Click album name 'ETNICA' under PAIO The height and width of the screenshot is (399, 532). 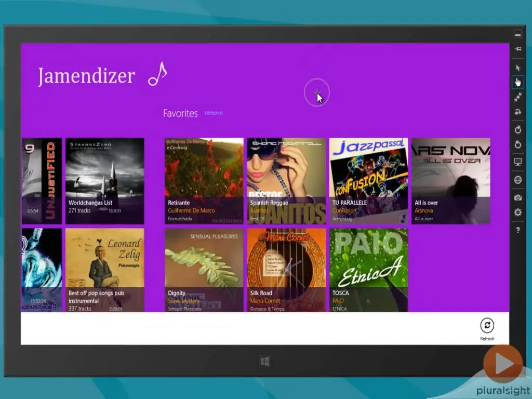click(339, 309)
